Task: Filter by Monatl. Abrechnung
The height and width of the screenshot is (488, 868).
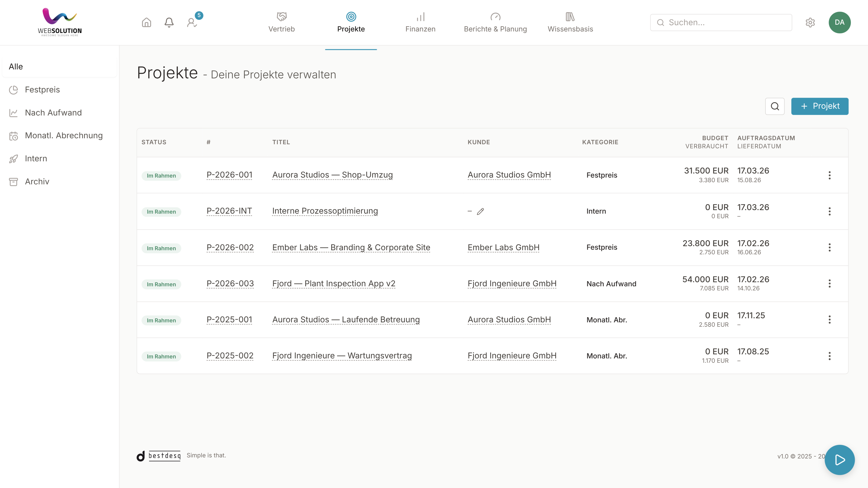Action: (60, 135)
